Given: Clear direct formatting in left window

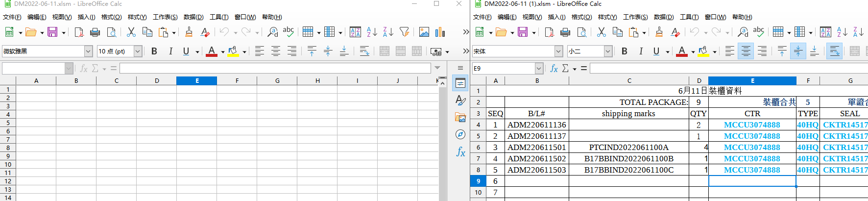Looking at the screenshot, I should coord(205,32).
